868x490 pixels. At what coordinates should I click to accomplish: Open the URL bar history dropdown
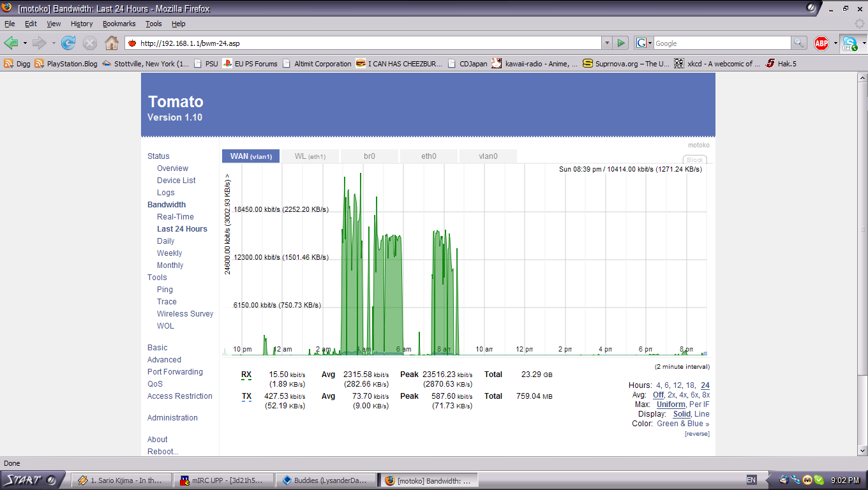[606, 43]
